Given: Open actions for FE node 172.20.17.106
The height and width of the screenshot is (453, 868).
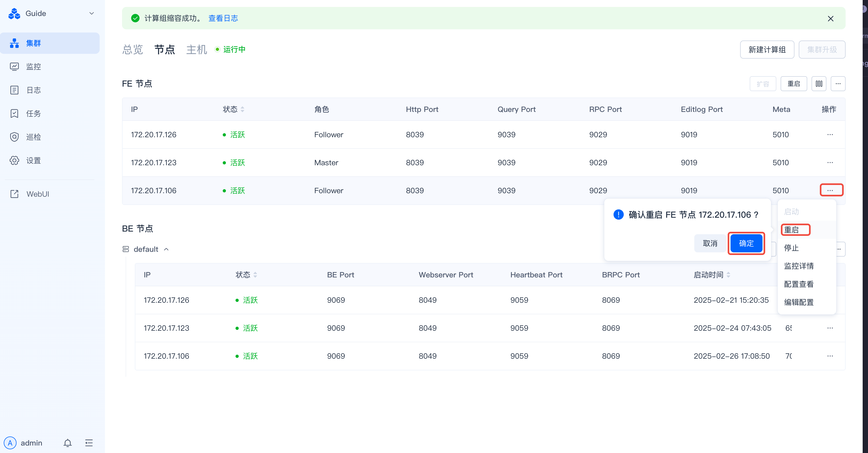Looking at the screenshot, I should click(x=830, y=191).
